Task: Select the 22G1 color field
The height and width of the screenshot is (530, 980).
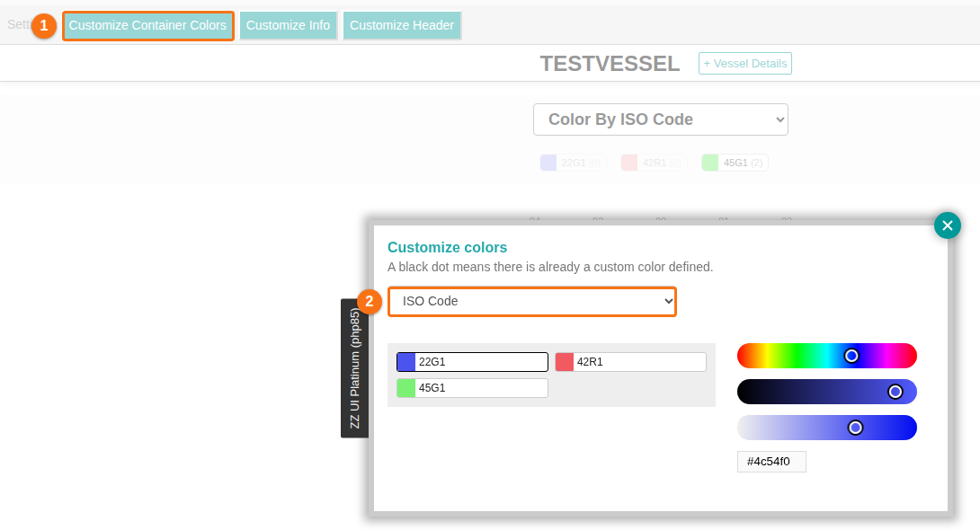Action: [x=473, y=362]
